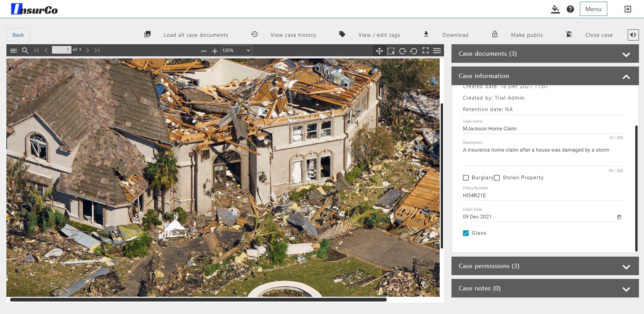Enable the Stolen Property checkbox

[497, 178]
